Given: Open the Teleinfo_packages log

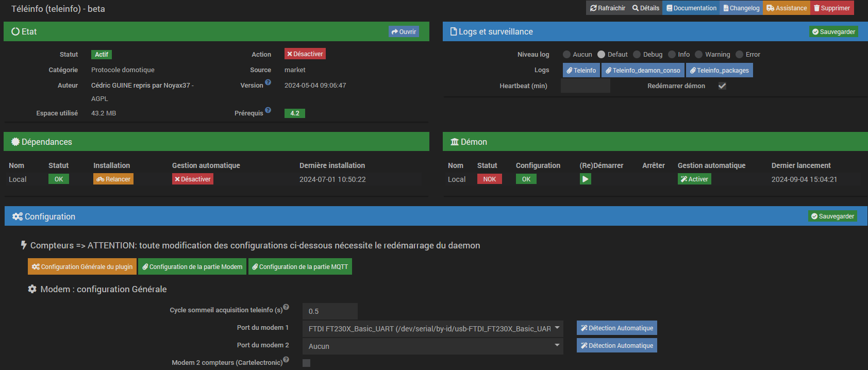Looking at the screenshot, I should click(719, 70).
